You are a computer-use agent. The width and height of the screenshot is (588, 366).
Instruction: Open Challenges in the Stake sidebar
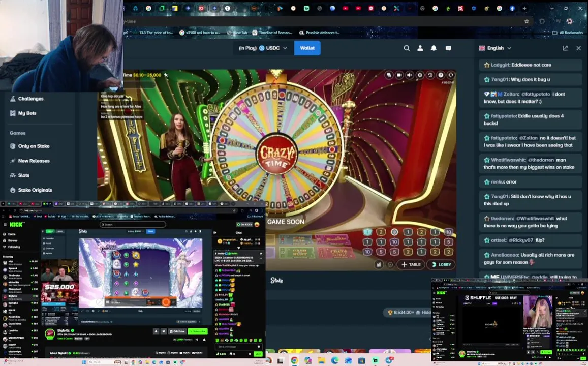point(26,99)
